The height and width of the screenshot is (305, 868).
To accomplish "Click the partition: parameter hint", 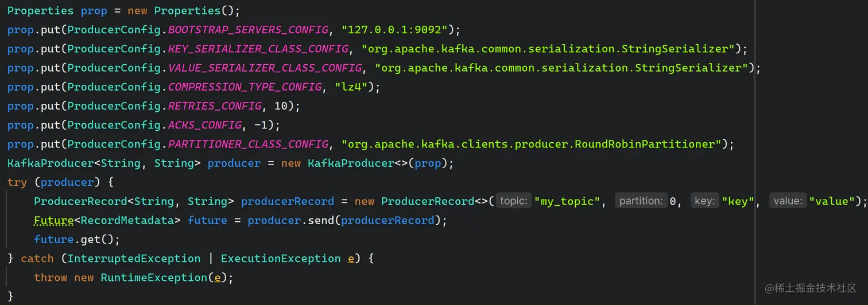I will click(x=641, y=201).
